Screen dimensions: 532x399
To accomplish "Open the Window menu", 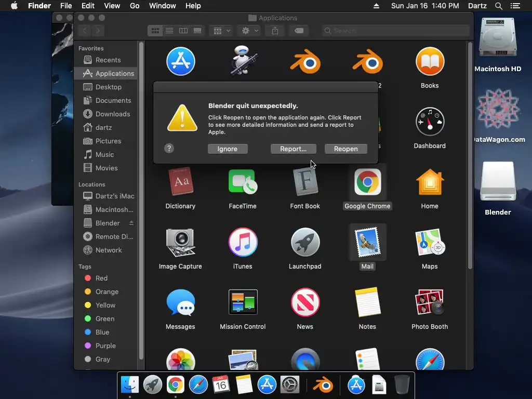I will (x=163, y=6).
